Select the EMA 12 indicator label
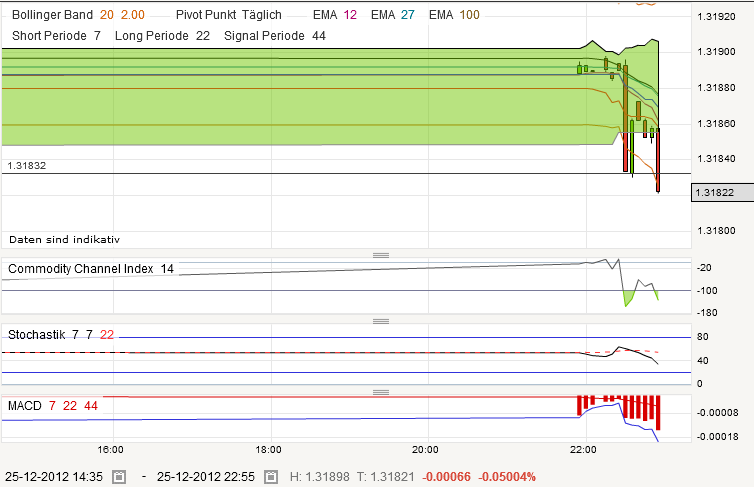Image resolution: width=754 pixels, height=487 pixels. (x=335, y=15)
